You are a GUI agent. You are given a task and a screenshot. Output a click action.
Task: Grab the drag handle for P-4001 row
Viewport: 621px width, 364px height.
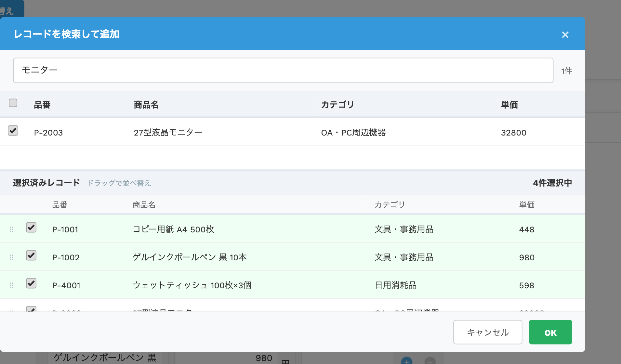tap(12, 285)
